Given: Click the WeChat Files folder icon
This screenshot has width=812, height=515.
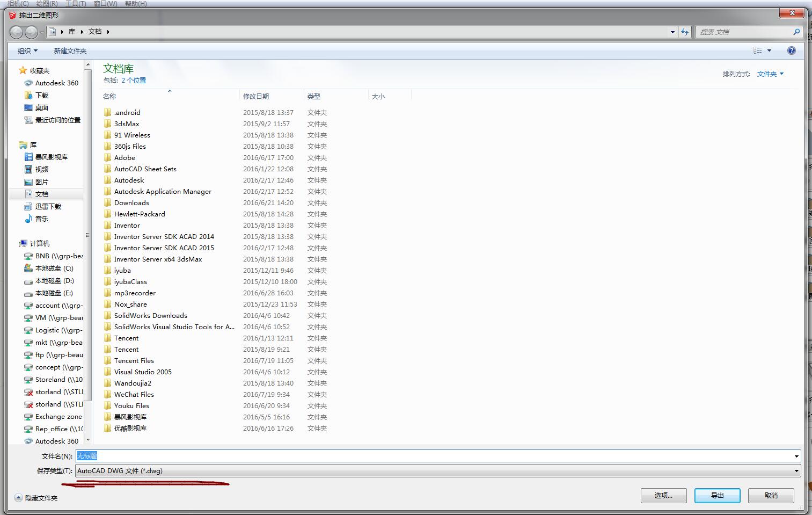Looking at the screenshot, I should pos(108,394).
